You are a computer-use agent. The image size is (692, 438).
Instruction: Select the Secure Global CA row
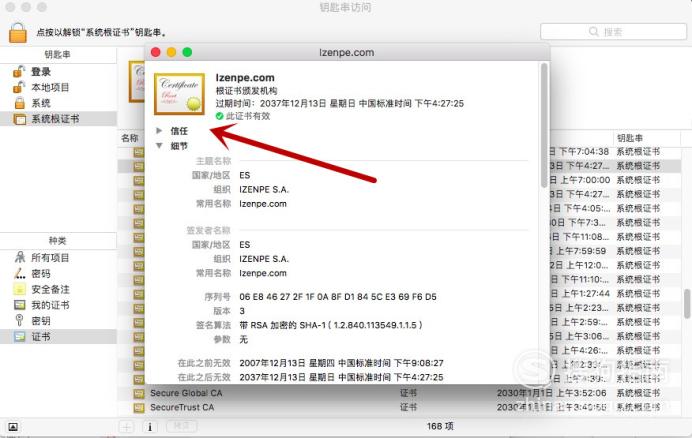tap(399, 393)
